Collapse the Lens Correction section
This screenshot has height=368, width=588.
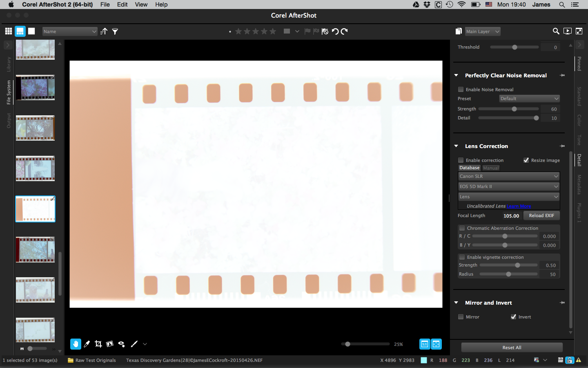click(x=456, y=146)
